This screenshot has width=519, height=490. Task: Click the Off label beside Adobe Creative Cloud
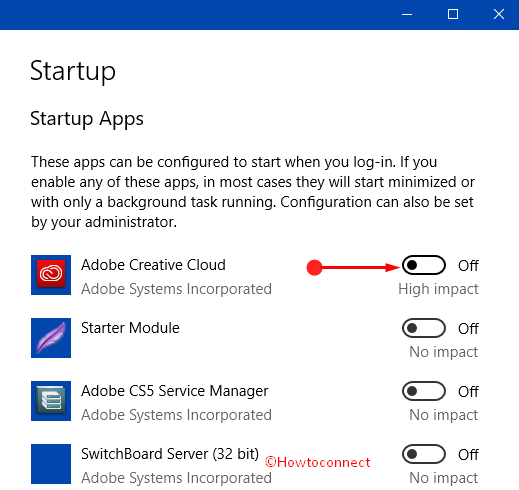(468, 266)
